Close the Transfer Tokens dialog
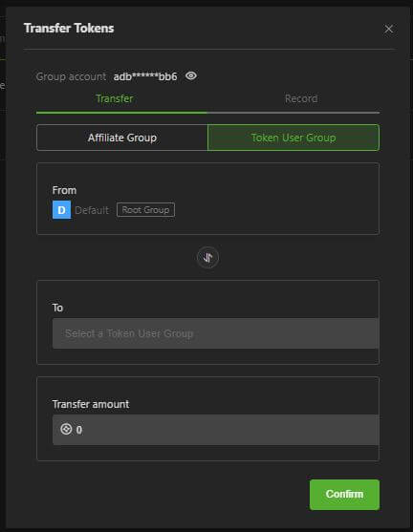Viewport: 413px width, 532px height. 388,29
